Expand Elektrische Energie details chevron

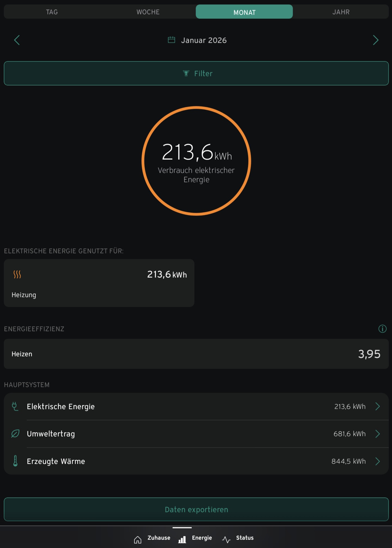tap(378, 406)
